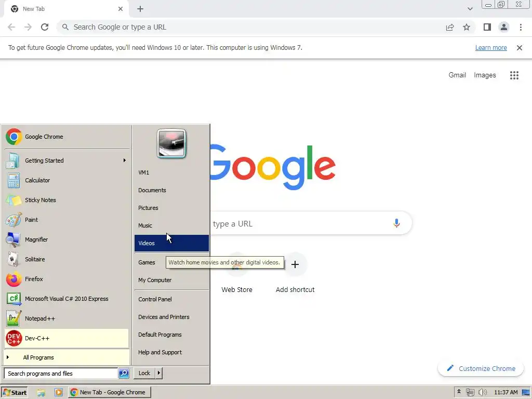Open Windows Explorer from taskbar
This screenshot has height=399, width=532.
(x=41, y=392)
